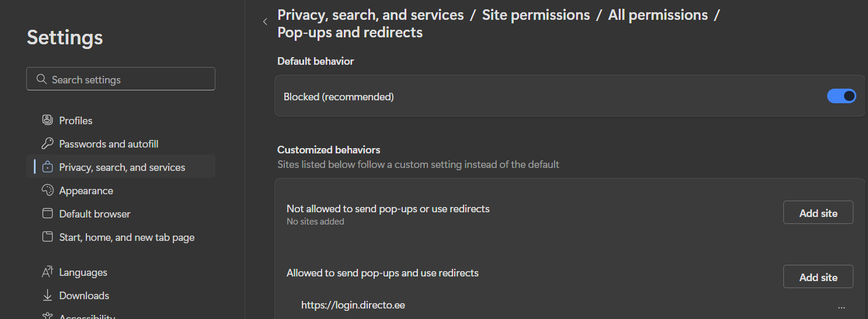
Task: Click Site permissions breadcrumb link
Action: [535, 15]
